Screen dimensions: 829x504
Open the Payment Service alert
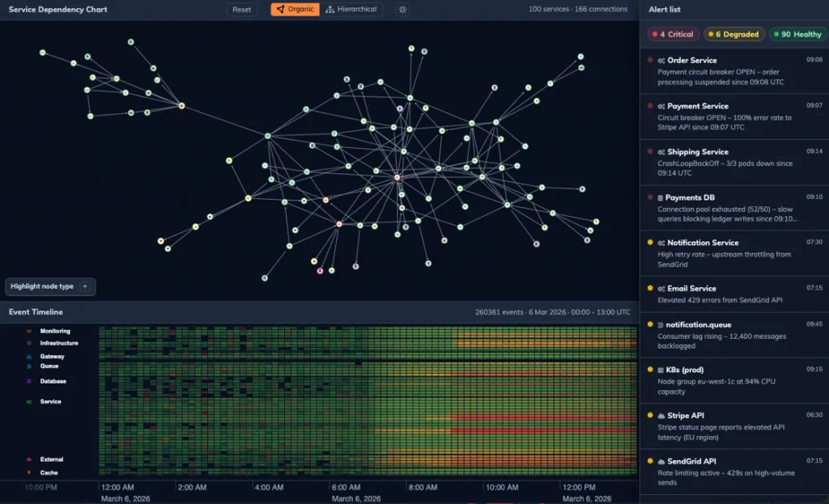734,116
